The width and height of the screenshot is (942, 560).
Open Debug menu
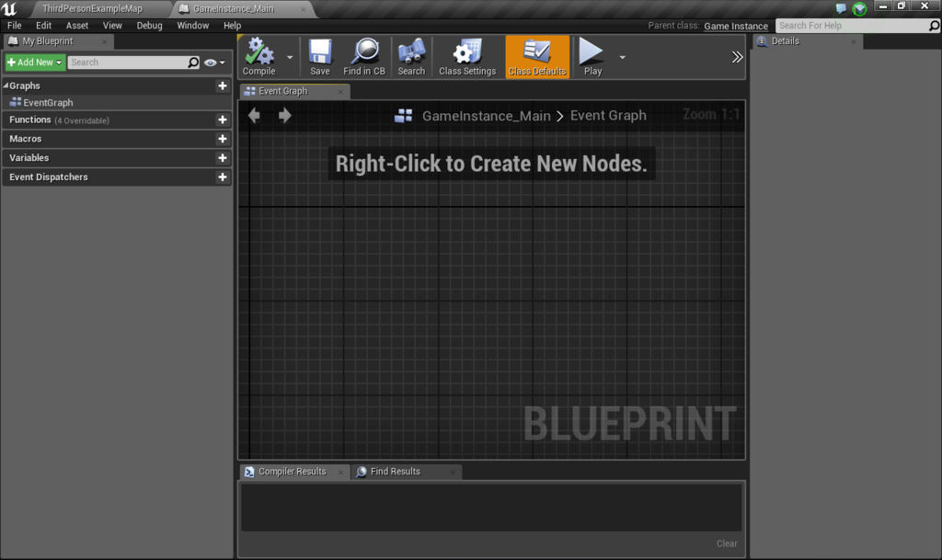tap(149, 25)
